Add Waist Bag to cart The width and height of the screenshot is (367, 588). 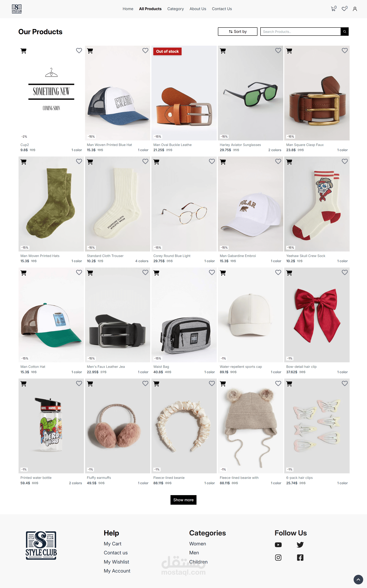click(x=157, y=273)
